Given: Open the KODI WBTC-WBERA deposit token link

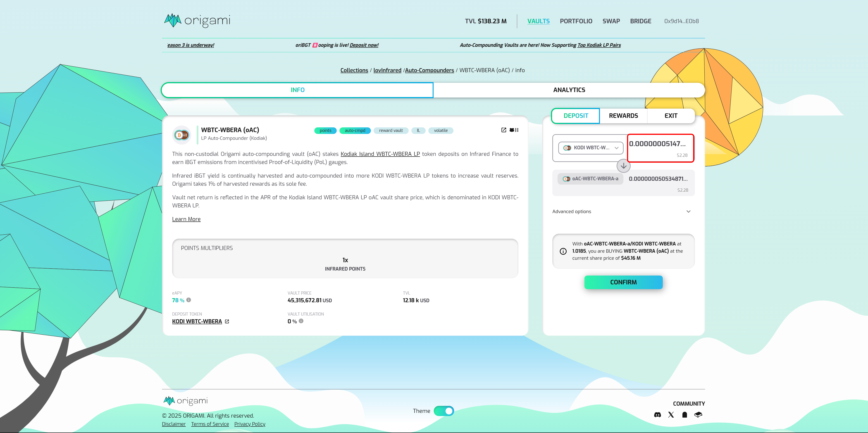Looking at the screenshot, I should [x=197, y=321].
